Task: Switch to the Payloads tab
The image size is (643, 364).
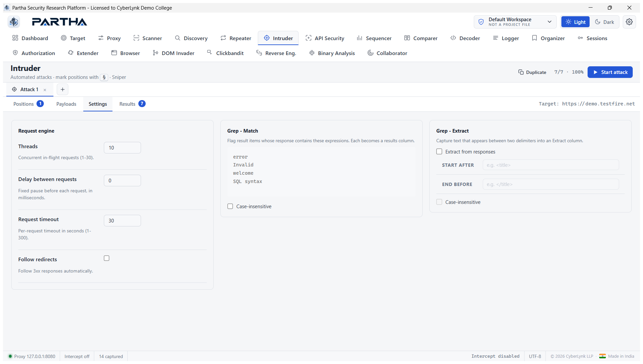Action: (x=66, y=104)
